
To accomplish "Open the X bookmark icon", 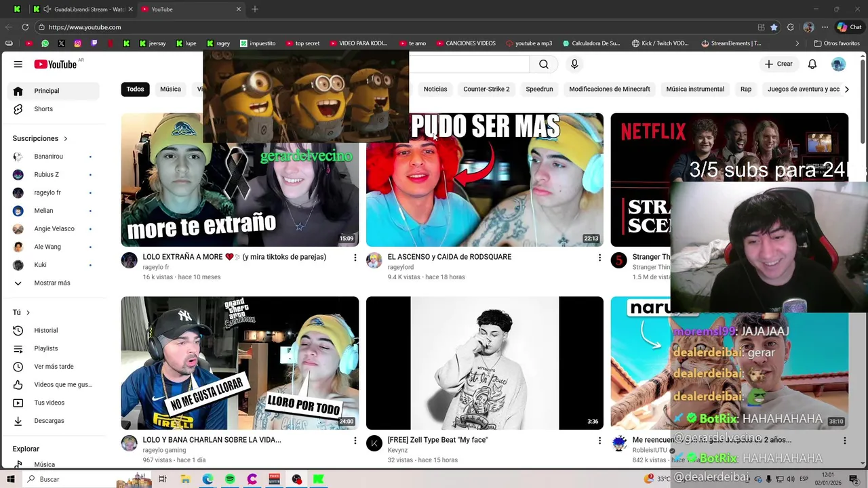I will coord(61,43).
